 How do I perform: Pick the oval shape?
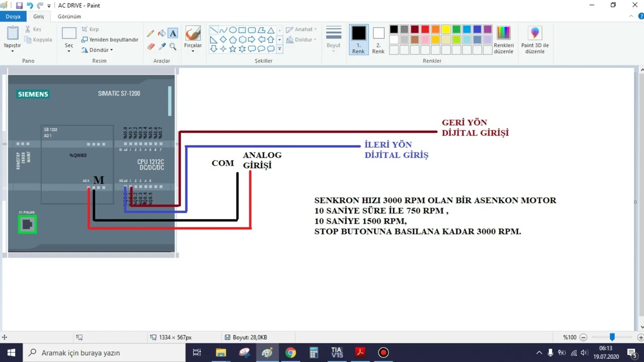coord(233,30)
